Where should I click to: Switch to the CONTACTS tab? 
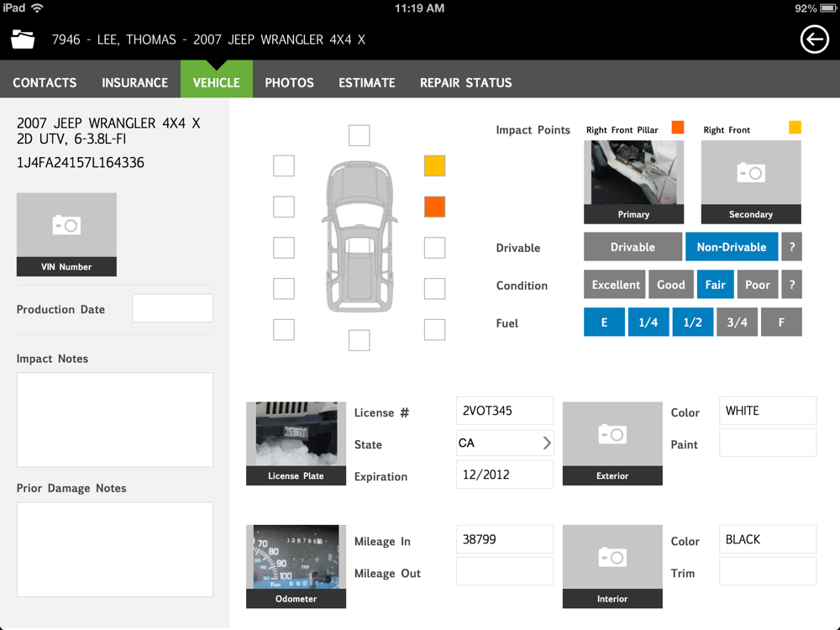[x=45, y=82]
